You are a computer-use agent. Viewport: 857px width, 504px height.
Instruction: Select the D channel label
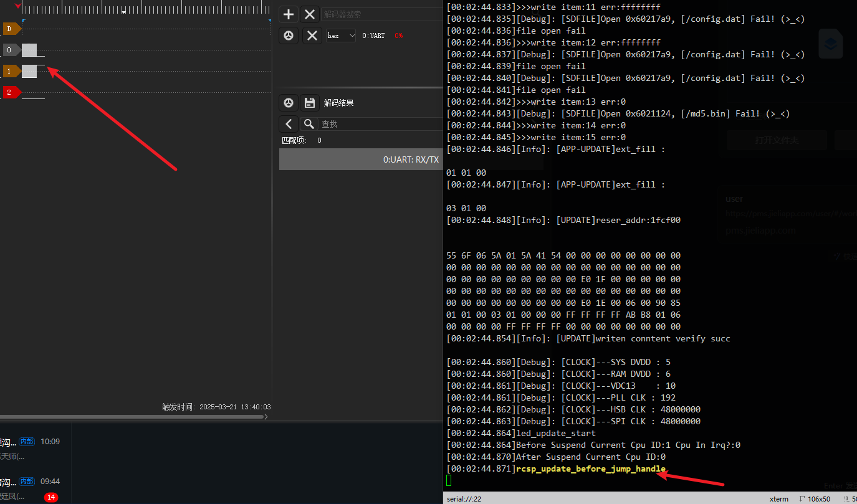[x=12, y=28]
